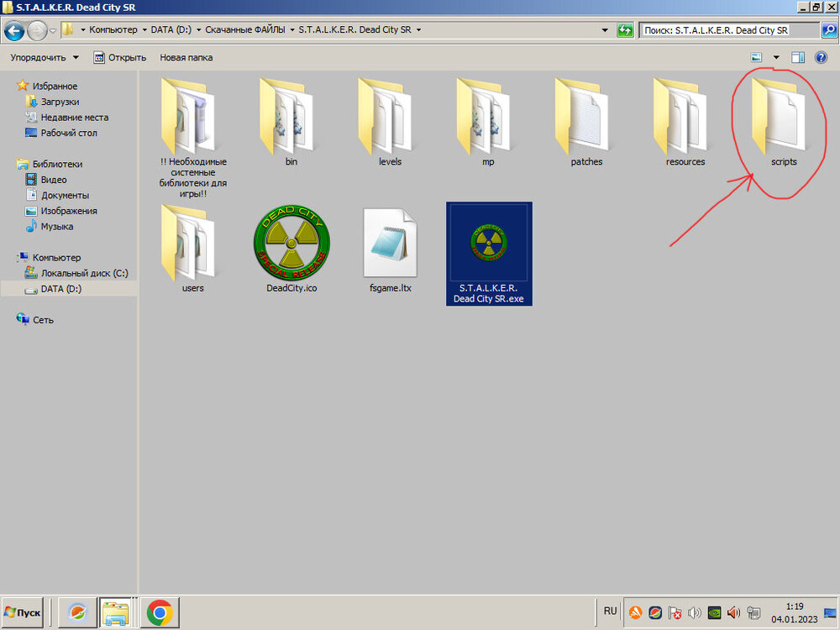Open Help with the question mark icon
The width and height of the screenshot is (840, 630).
[x=821, y=57]
